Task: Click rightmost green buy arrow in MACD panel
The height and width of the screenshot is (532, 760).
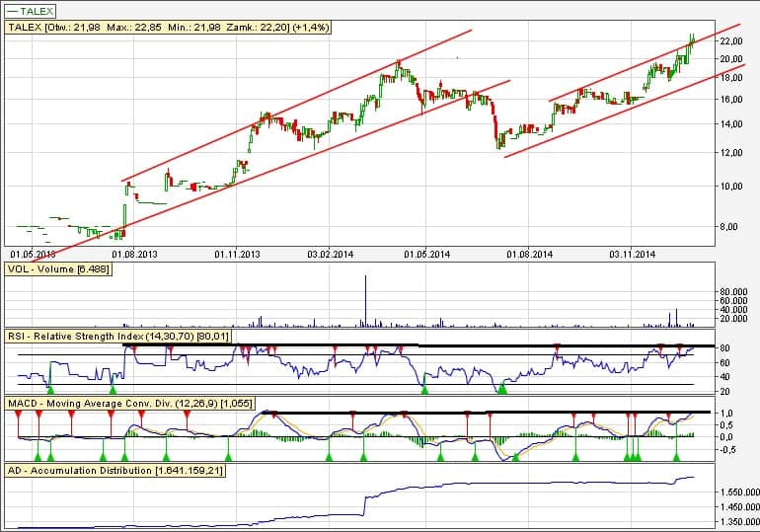Action: 676,456
